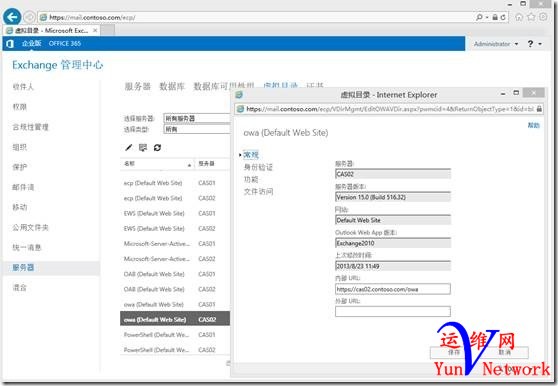Open a new browser tab
558x386 pixels.
click(108, 31)
